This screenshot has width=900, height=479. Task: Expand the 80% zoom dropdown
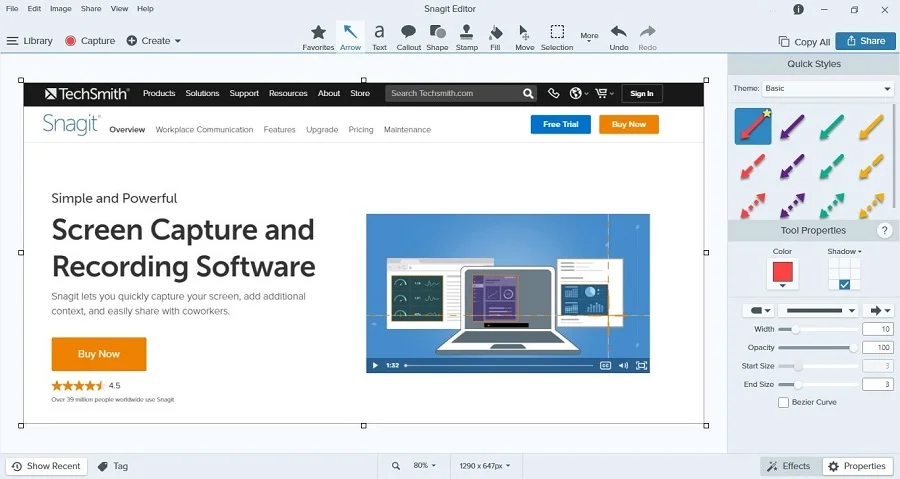[424, 466]
